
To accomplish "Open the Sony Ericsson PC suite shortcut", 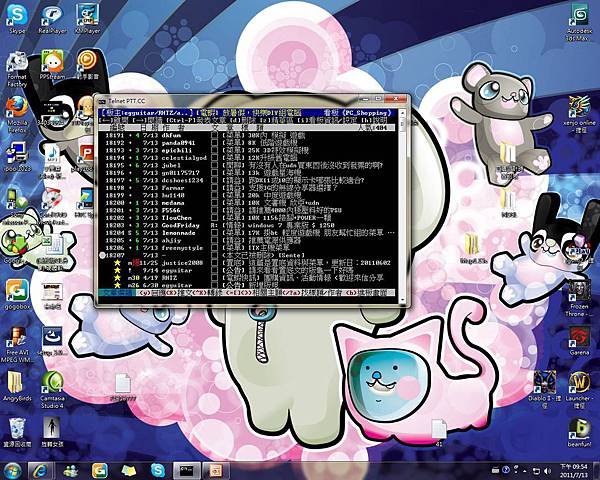I will [x=15, y=206].
